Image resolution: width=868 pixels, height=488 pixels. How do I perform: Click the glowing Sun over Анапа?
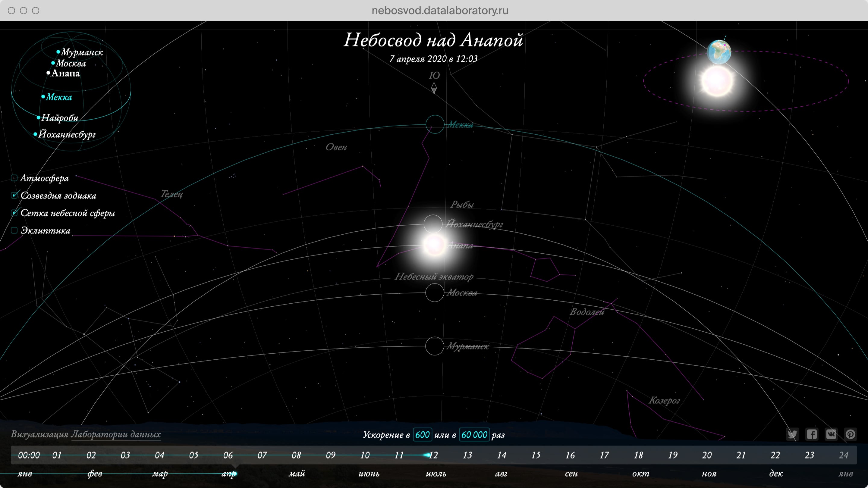pyautogui.click(x=434, y=245)
